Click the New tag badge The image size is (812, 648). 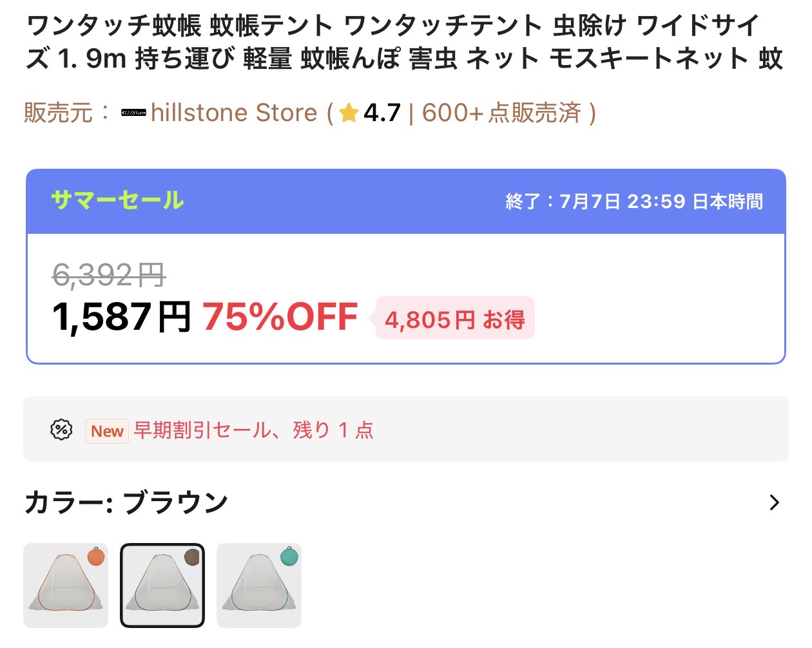click(107, 431)
